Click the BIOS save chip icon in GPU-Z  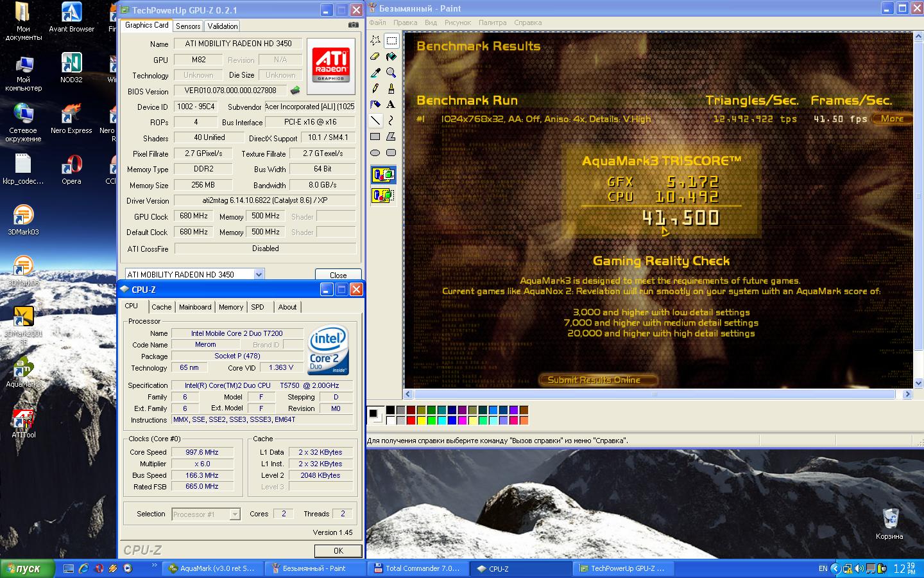pyautogui.click(x=295, y=91)
